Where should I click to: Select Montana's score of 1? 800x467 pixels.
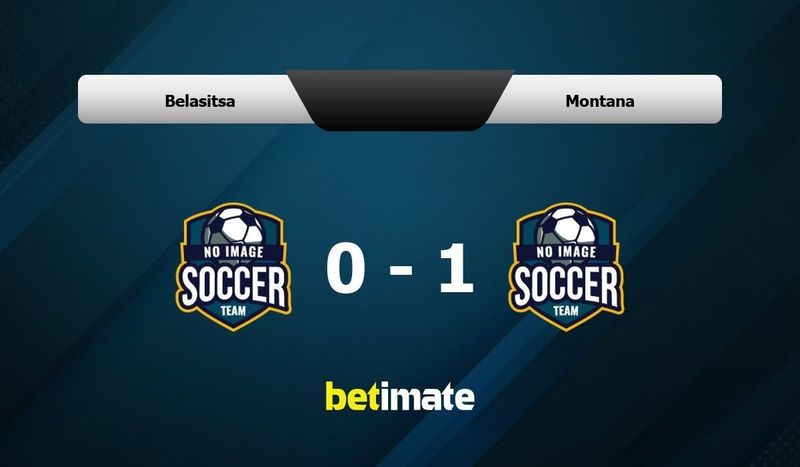coord(457,267)
